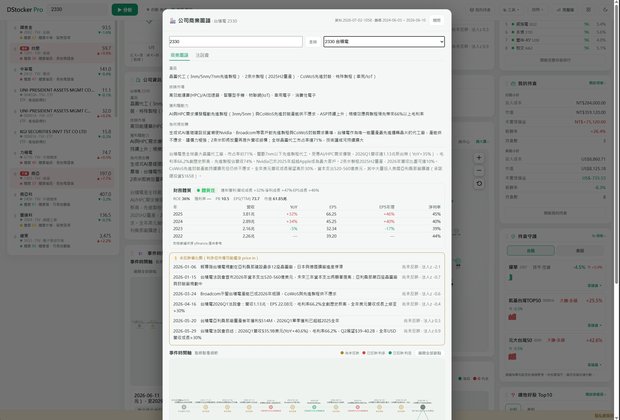Select the 2022 row in the financial table
The image size is (620, 420).
coord(307,236)
